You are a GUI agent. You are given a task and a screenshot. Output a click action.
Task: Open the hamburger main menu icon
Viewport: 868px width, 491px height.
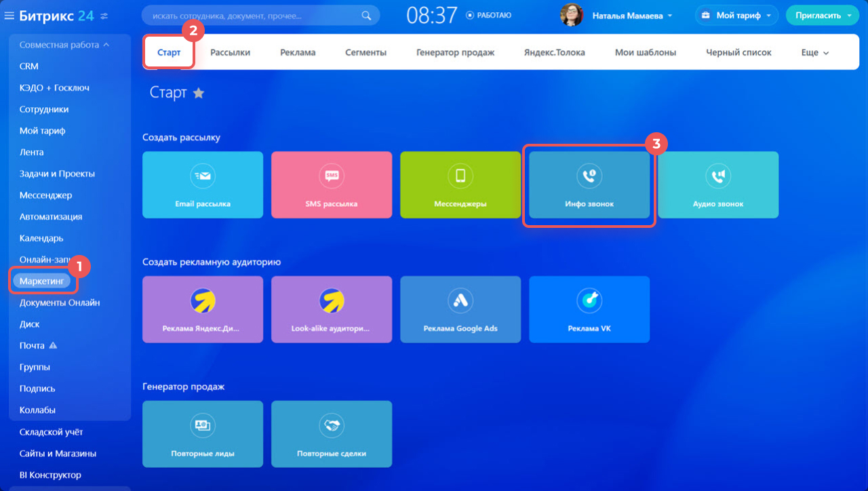9,15
